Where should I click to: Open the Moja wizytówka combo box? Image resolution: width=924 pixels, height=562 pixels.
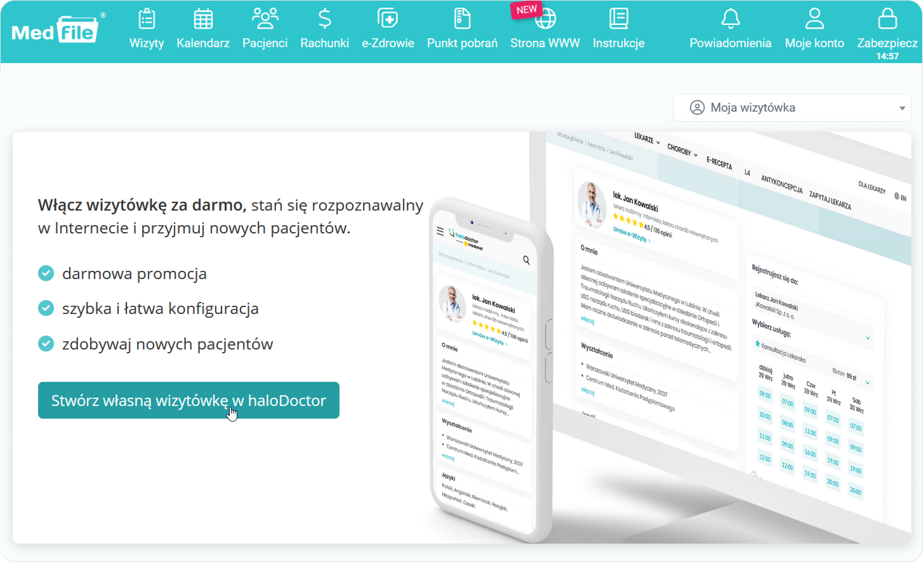tap(792, 108)
